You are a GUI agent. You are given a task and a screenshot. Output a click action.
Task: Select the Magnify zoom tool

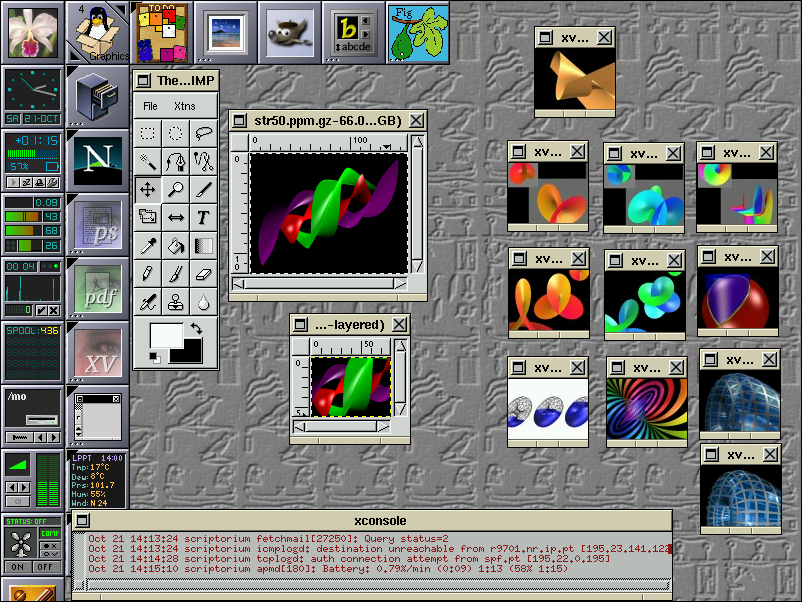(176, 189)
